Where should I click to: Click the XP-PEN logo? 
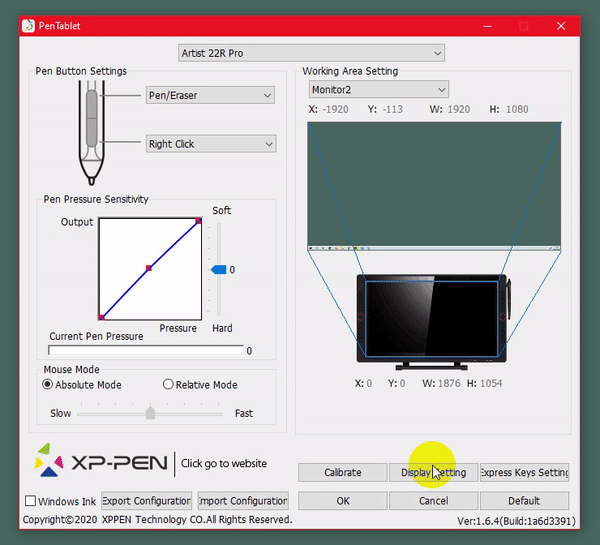[x=101, y=460]
